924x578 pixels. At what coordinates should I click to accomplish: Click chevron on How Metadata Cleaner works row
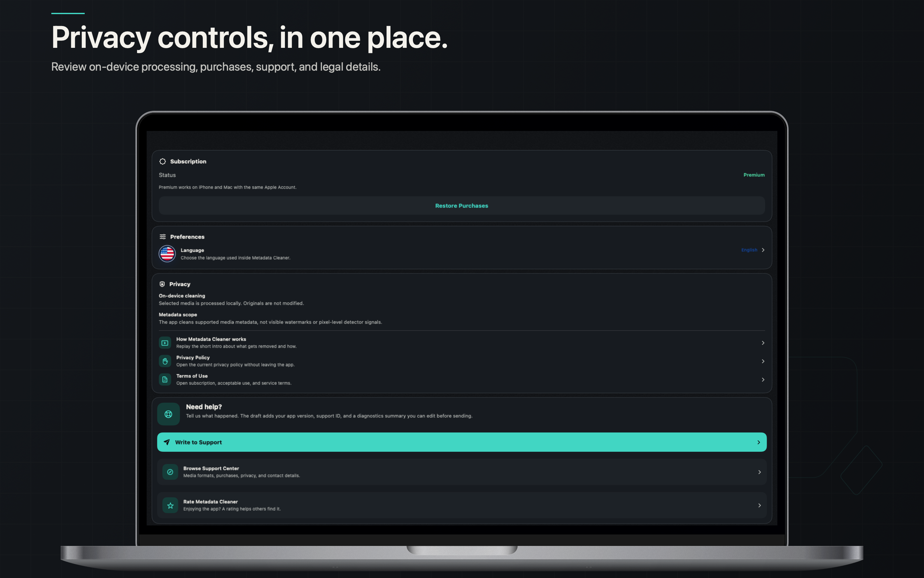click(x=763, y=343)
